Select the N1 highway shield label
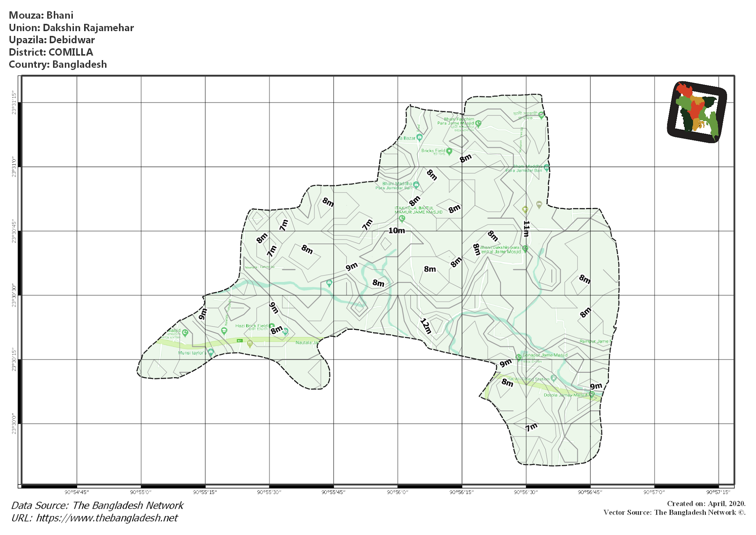Viewport: 756px width, 535px height. pos(240,341)
